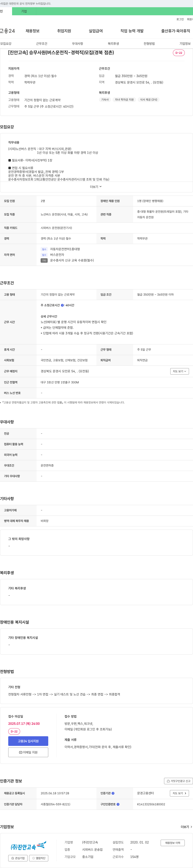Click the 필수 badge beside 자동차운전면허1종대형

(44, 249)
